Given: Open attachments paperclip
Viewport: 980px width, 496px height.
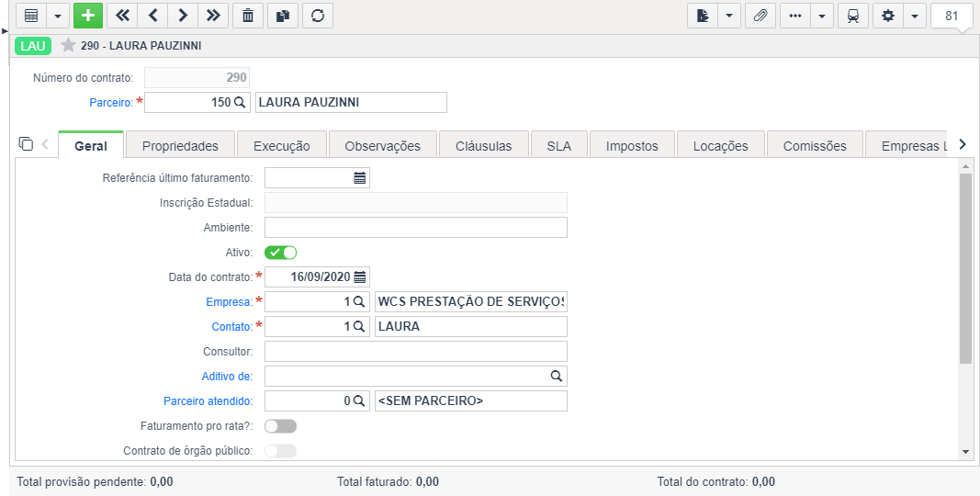Looking at the screenshot, I should (760, 16).
